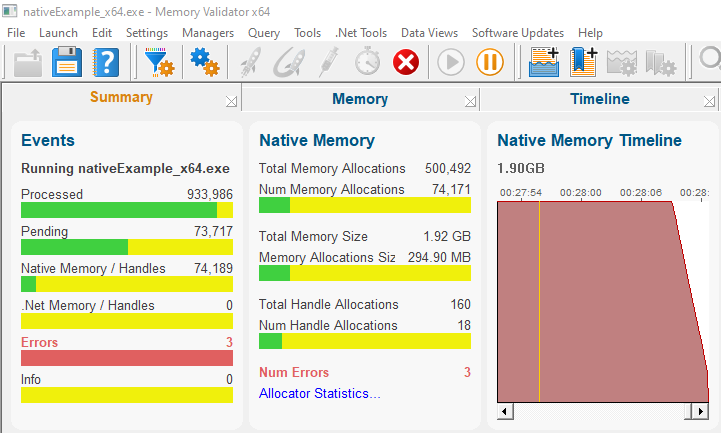Pause data collection with orange pause button

[490, 62]
